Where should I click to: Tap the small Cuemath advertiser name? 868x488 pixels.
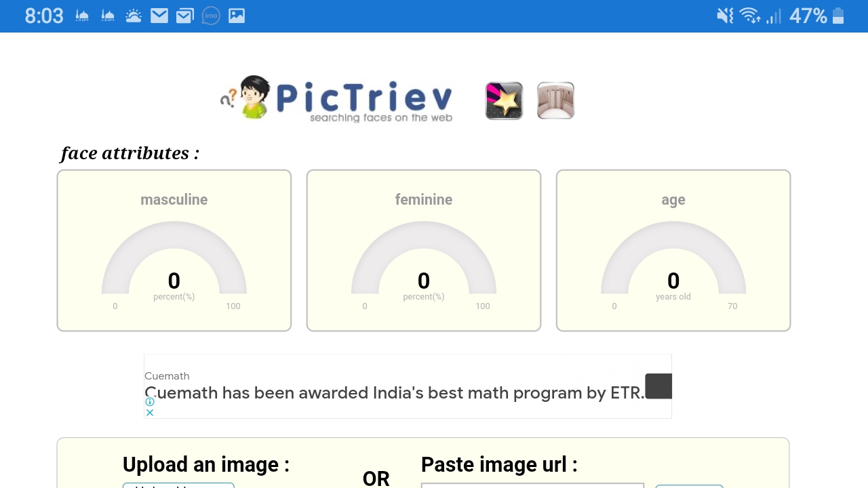(x=167, y=376)
